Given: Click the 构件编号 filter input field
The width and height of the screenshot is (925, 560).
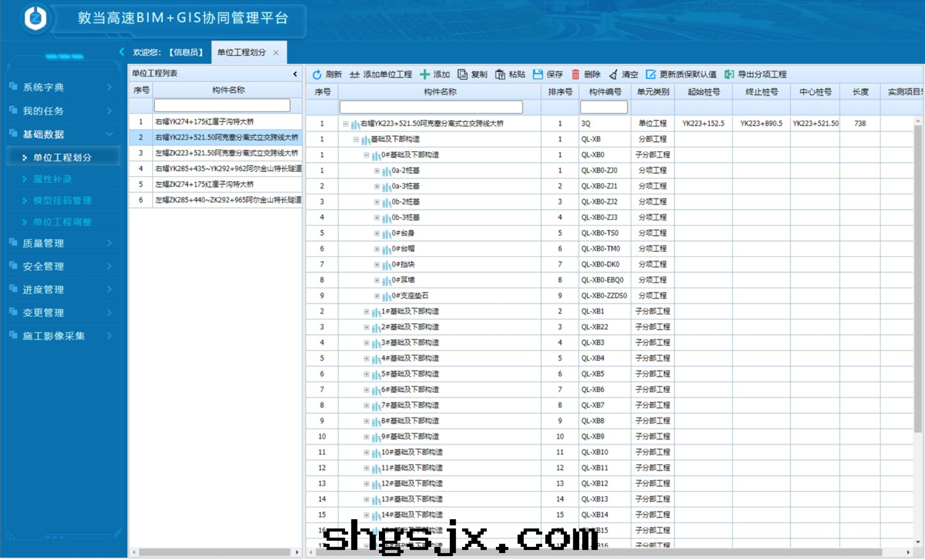Looking at the screenshot, I should coord(603,107).
